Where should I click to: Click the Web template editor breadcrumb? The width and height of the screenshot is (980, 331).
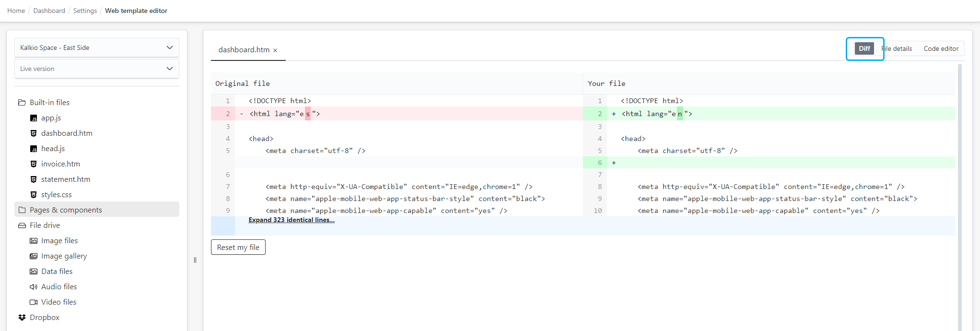point(136,11)
